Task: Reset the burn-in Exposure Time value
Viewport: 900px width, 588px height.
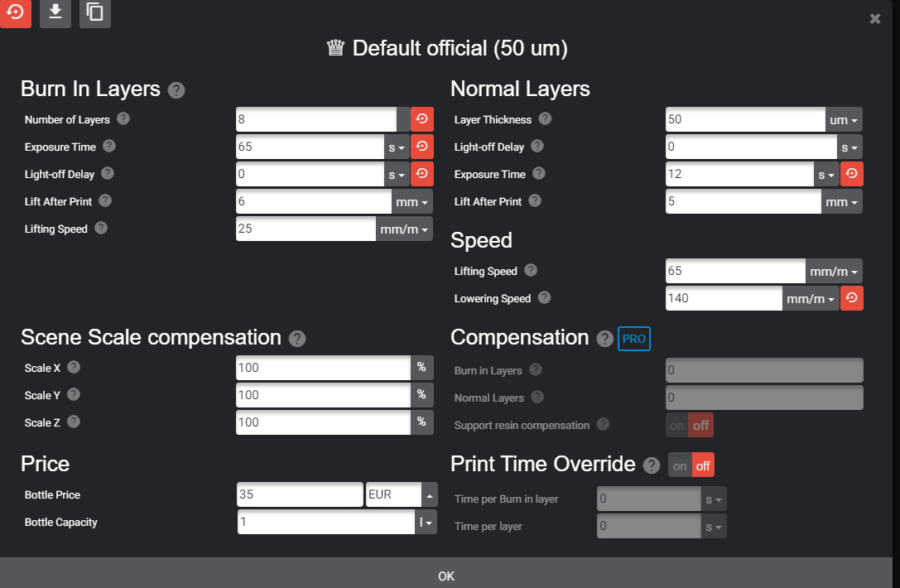Action: click(x=422, y=147)
